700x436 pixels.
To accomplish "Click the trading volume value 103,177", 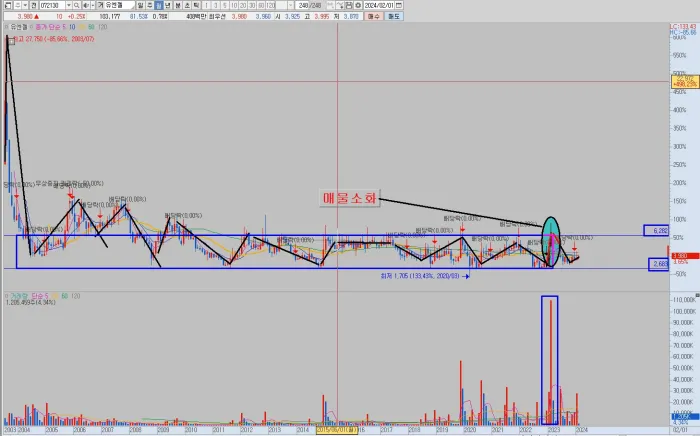I will click(x=109, y=16).
